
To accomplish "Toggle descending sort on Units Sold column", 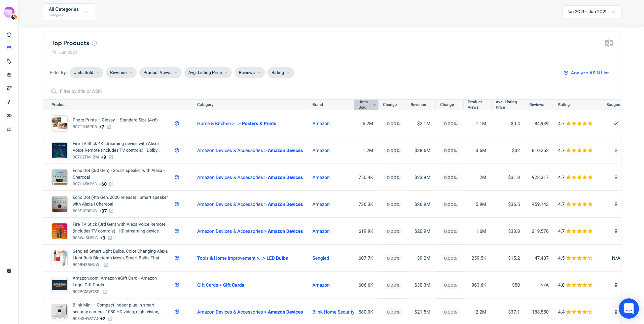I will click(x=374, y=104).
